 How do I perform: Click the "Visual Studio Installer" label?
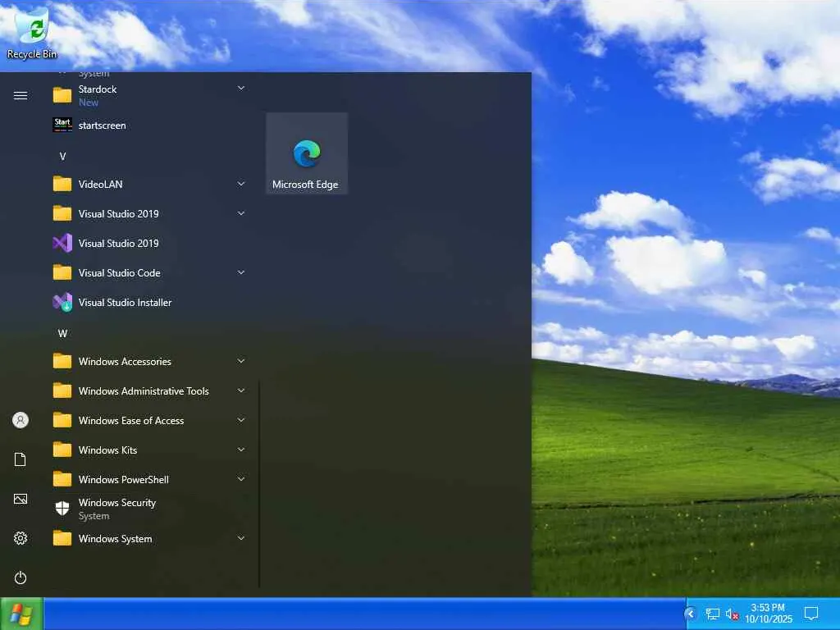click(125, 302)
